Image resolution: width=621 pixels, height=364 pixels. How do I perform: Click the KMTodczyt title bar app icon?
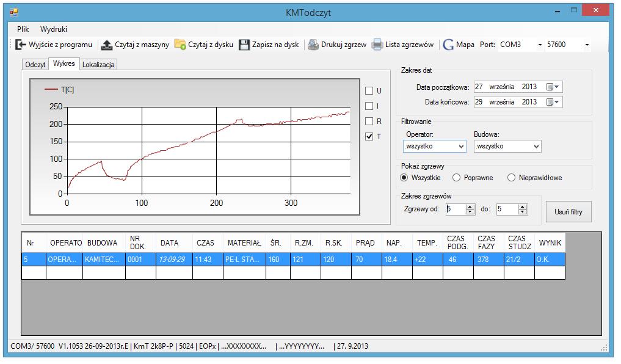click(14, 12)
